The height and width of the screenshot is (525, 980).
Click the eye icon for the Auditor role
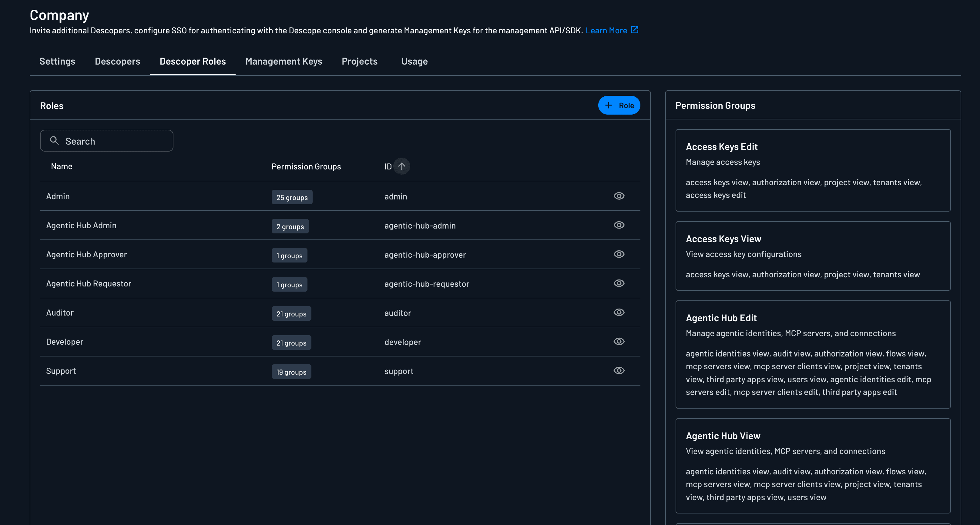(x=619, y=312)
